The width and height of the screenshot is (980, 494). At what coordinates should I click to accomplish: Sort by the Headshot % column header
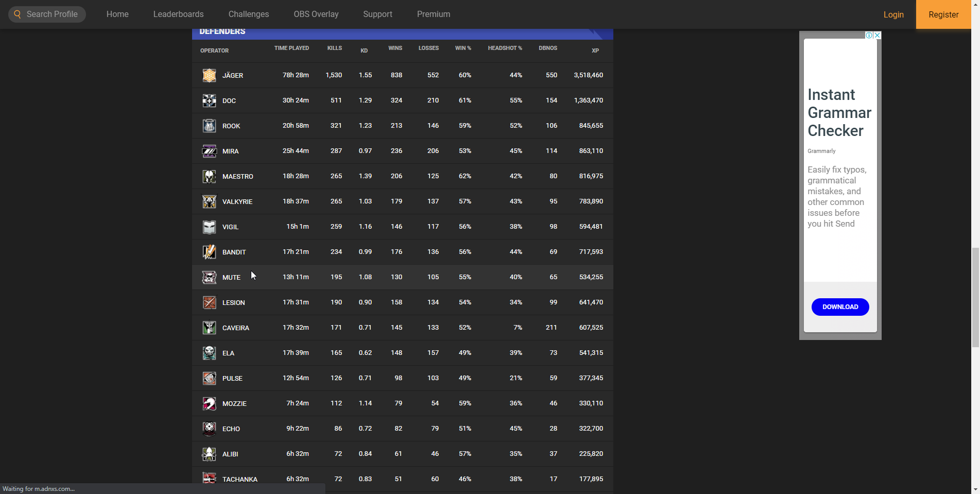point(505,48)
